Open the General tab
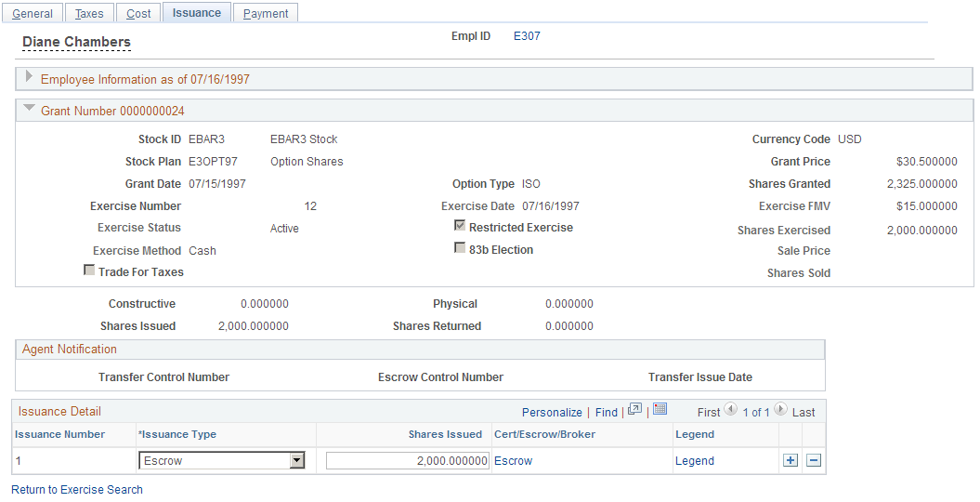 (33, 13)
